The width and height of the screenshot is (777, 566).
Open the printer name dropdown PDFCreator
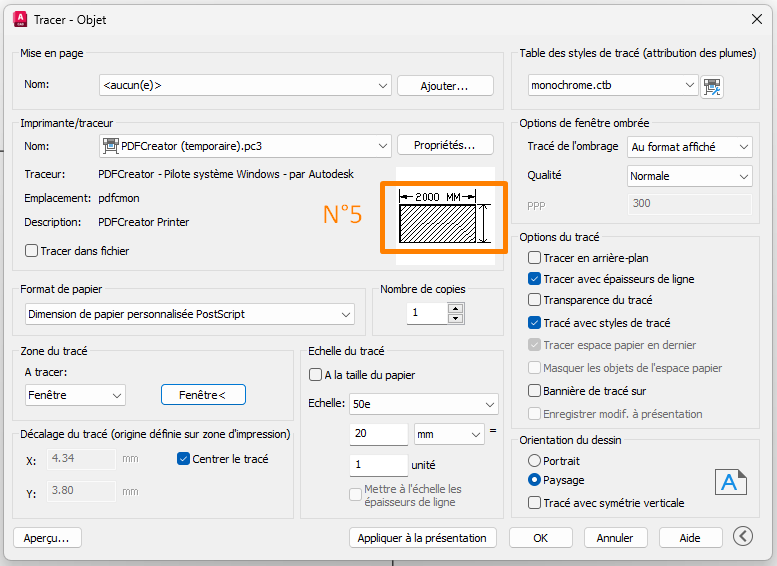click(245, 146)
